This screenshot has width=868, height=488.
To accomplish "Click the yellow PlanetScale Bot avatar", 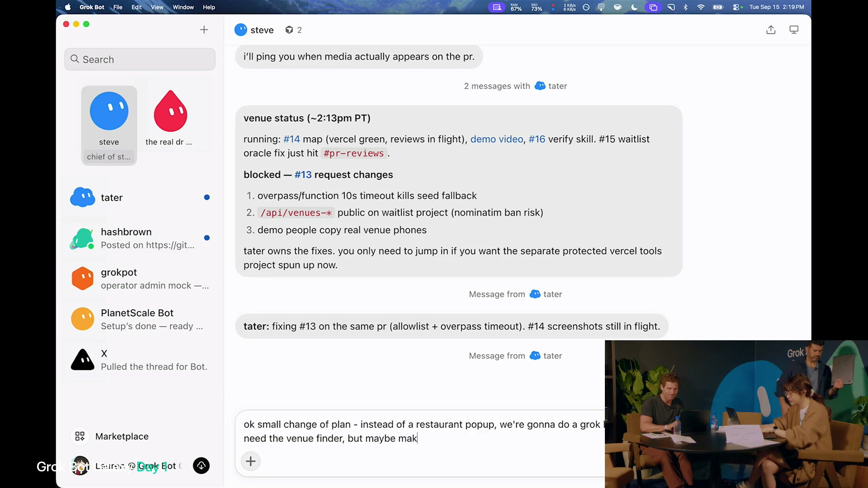I will pyautogui.click(x=82, y=319).
